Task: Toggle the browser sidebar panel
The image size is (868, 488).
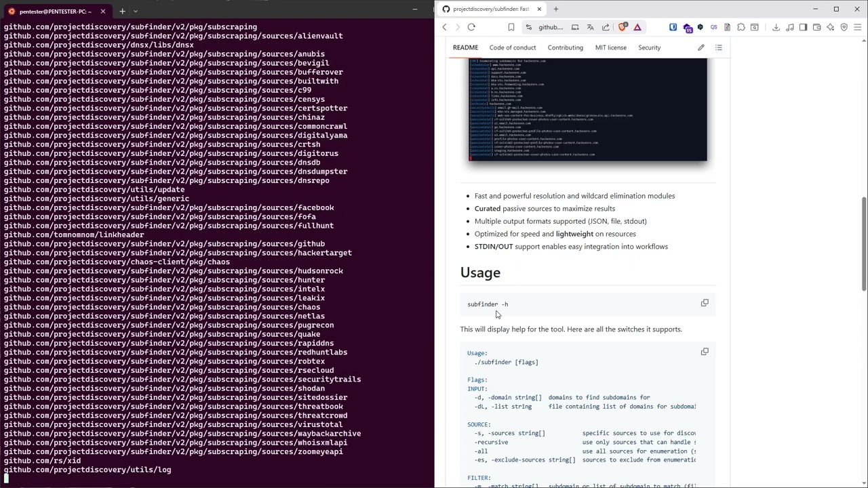Action: point(803,27)
